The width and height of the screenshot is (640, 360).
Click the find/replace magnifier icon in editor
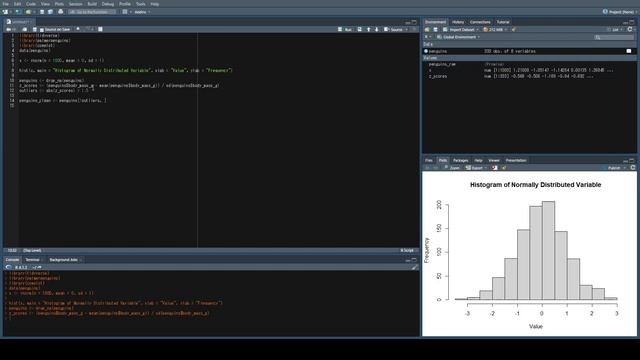click(78, 29)
